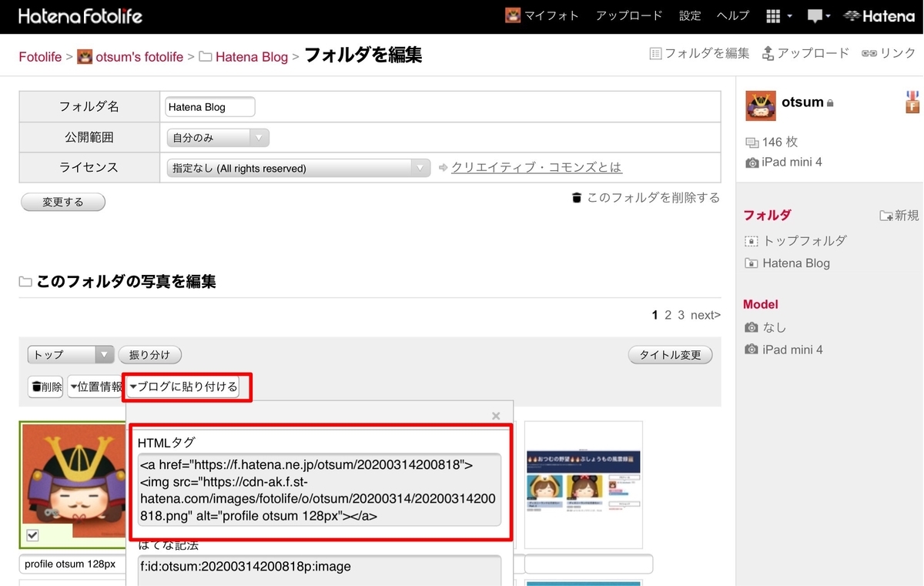Go to page 2 of the photo list
This screenshot has width=924, height=586.
pos(668,315)
